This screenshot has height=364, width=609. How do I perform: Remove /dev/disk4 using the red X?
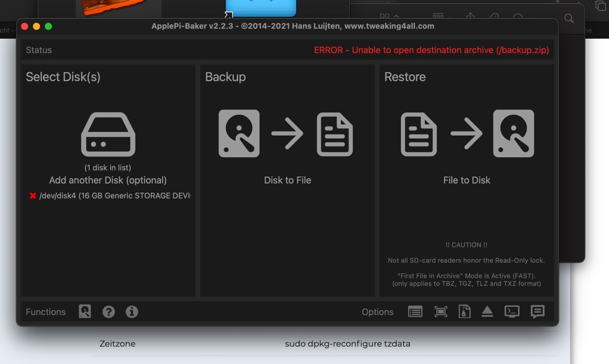tap(33, 195)
